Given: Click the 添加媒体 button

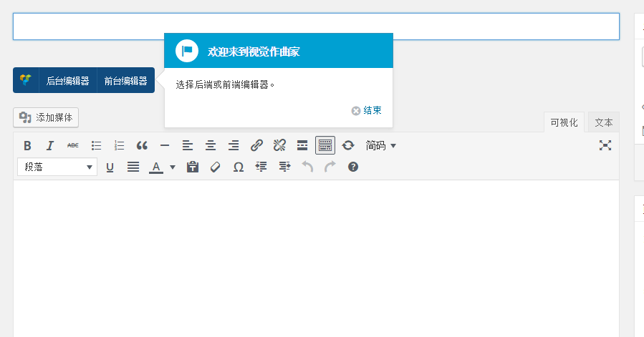Looking at the screenshot, I should [46, 117].
